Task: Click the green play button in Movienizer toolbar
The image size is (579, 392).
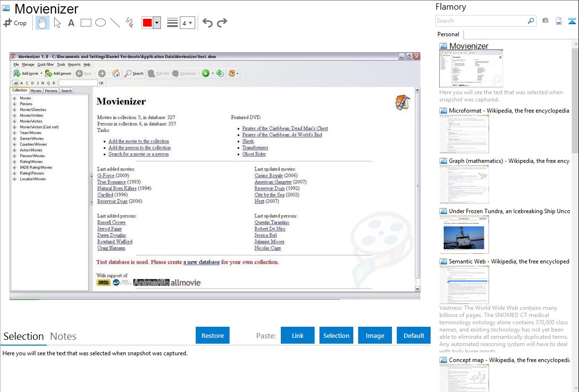Action: click(x=206, y=73)
